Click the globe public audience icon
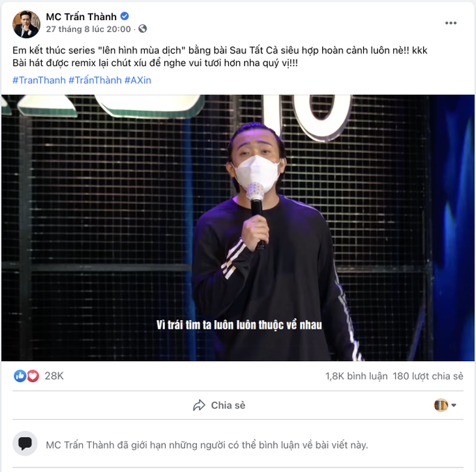 coord(143,29)
